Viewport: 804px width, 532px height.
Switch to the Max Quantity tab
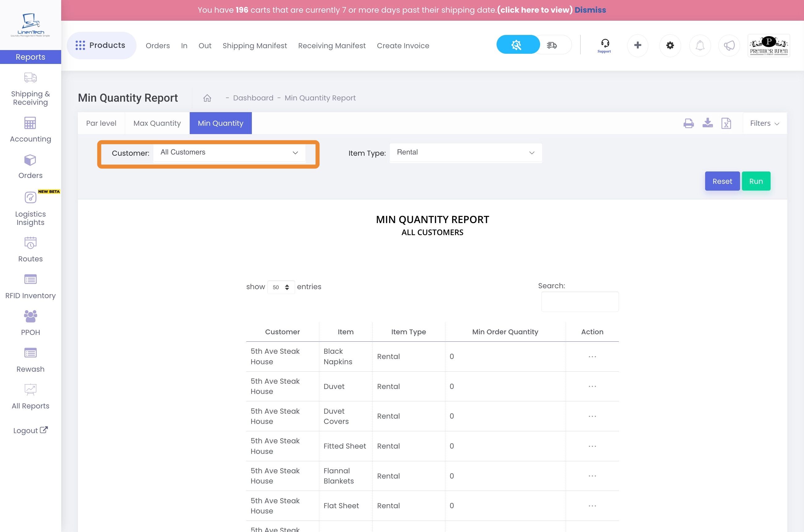click(157, 124)
